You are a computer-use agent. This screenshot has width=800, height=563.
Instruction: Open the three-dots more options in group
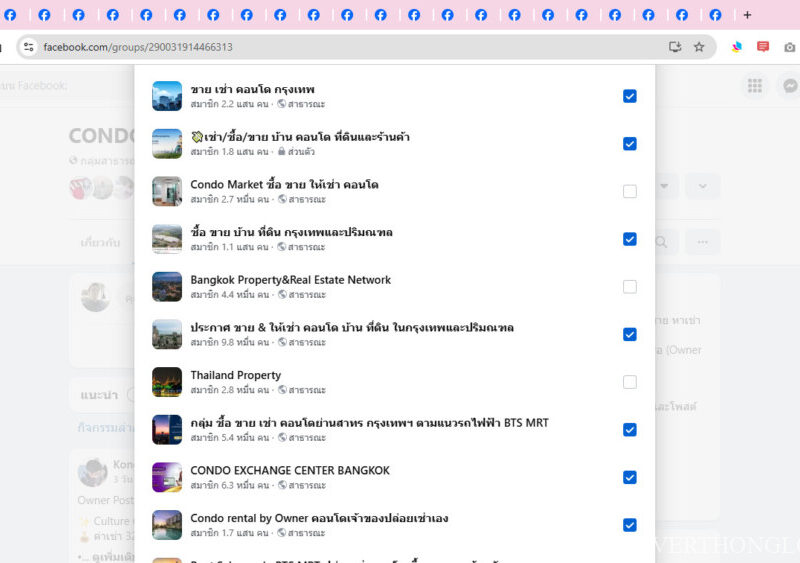point(702,242)
